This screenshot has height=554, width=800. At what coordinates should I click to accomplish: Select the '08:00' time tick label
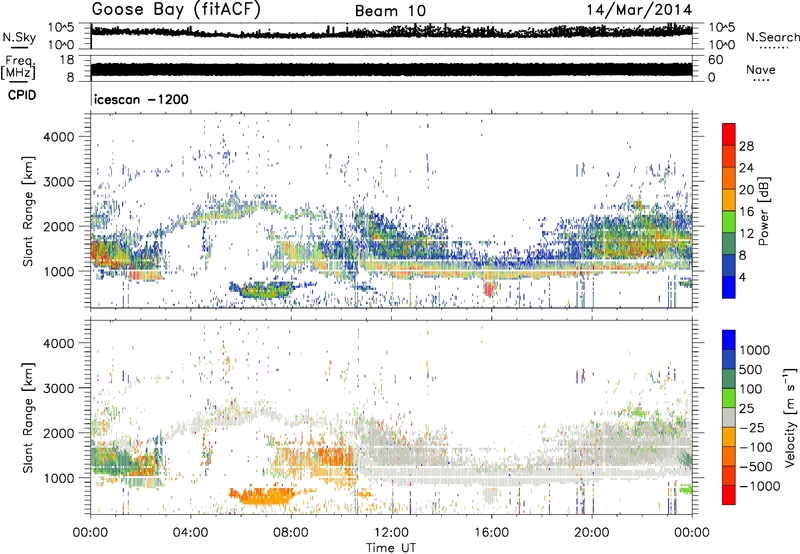click(x=291, y=533)
